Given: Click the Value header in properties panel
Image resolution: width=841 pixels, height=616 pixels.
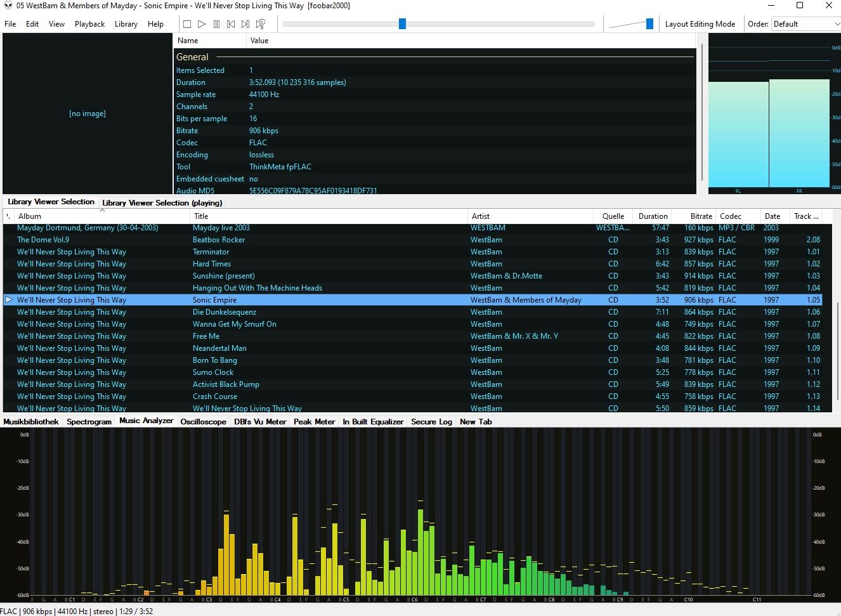Looking at the screenshot, I should point(471,41).
